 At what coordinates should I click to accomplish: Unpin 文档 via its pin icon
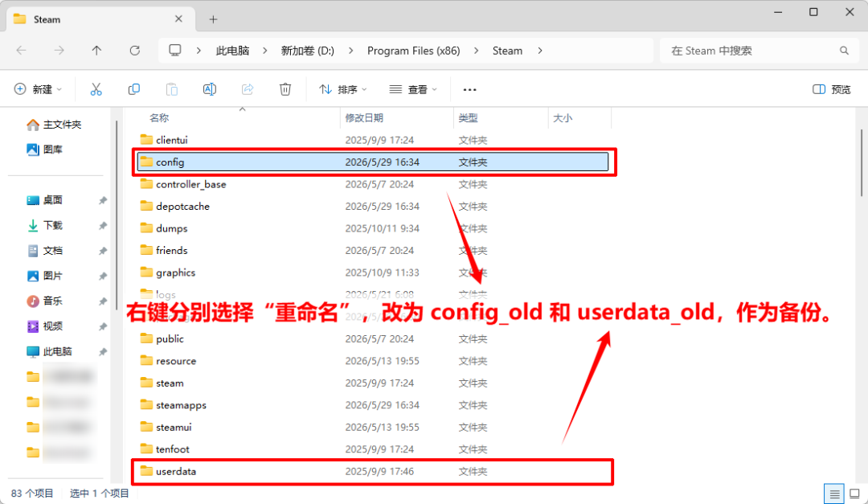click(x=103, y=251)
